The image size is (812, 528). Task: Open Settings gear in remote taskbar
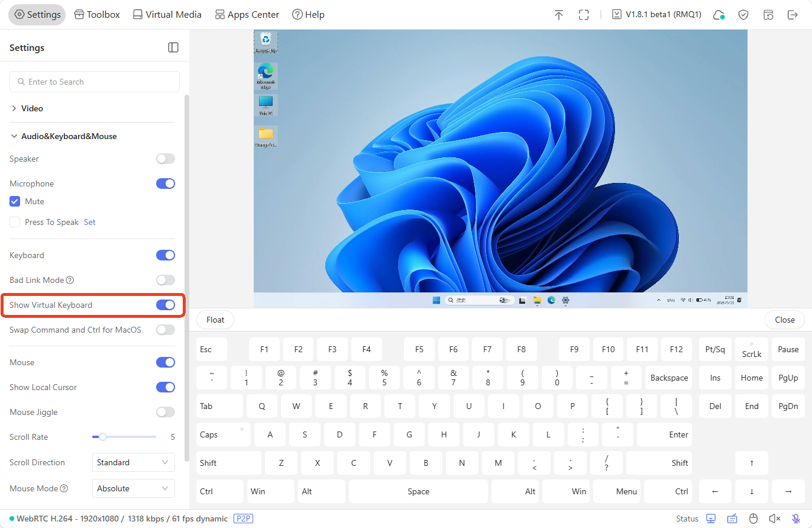[565, 300]
